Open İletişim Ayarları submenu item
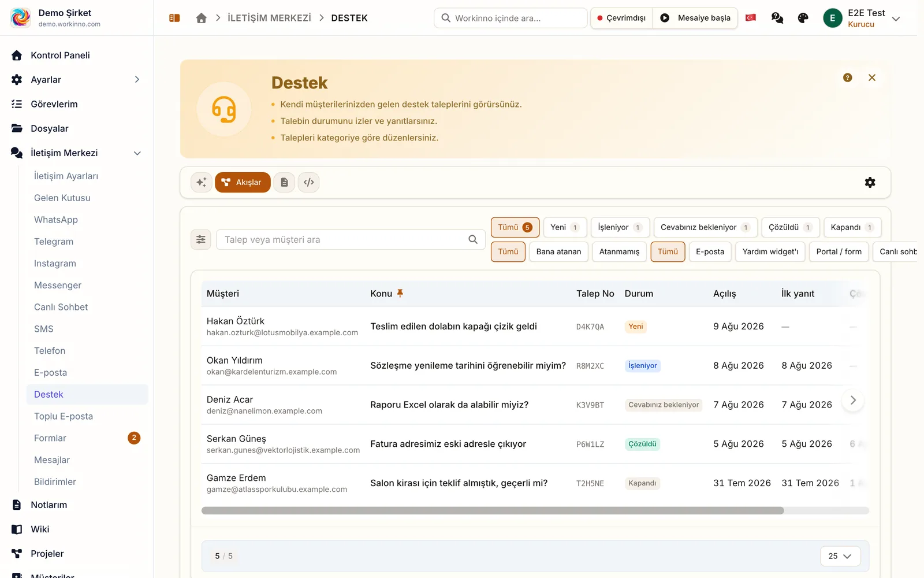The image size is (924, 578). click(66, 176)
